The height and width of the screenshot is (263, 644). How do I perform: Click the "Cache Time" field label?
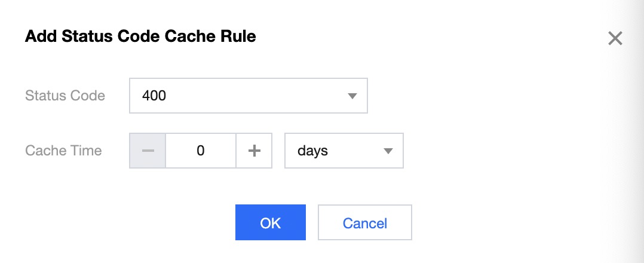click(x=63, y=151)
